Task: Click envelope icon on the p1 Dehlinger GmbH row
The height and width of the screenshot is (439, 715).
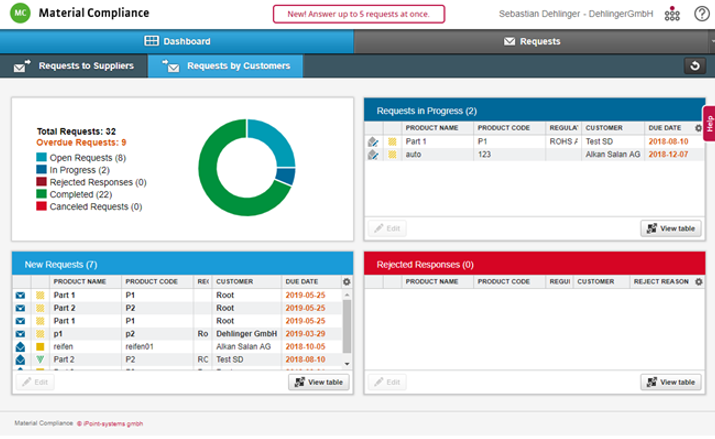Action: pos(21,334)
